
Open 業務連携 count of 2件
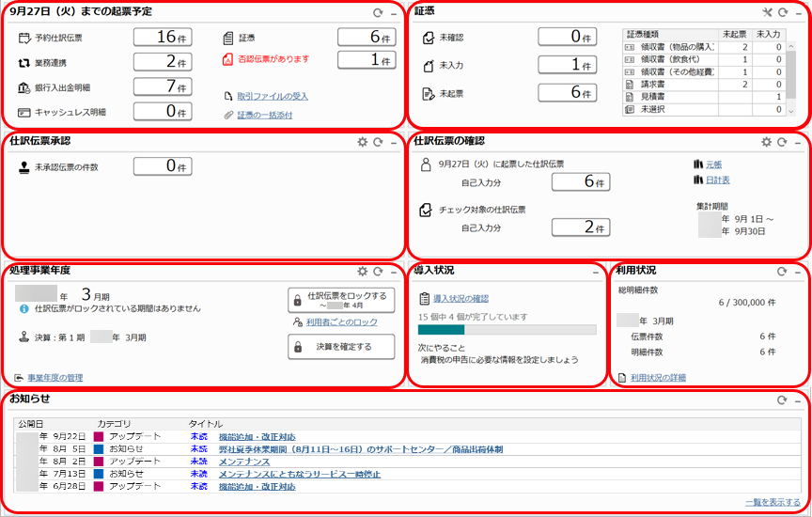pos(163,62)
